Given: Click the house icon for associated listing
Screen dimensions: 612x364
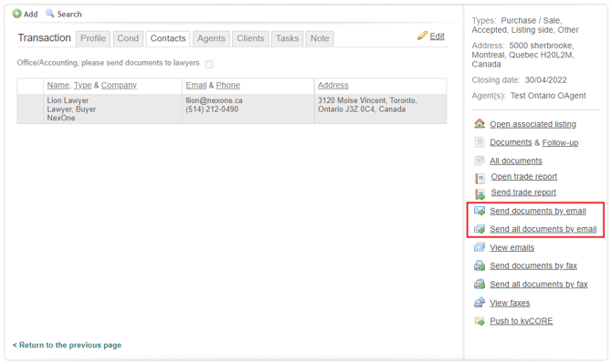Looking at the screenshot, I should coord(480,123).
